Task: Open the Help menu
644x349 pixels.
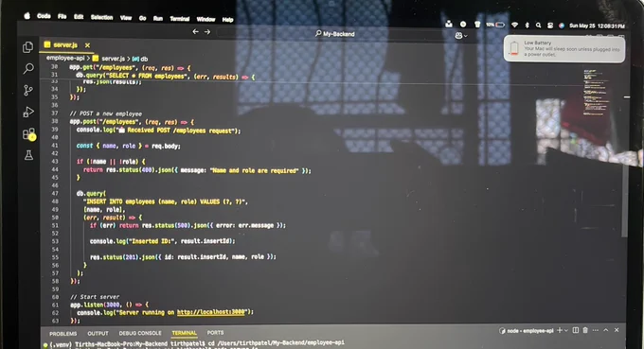Action: coord(227,20)
